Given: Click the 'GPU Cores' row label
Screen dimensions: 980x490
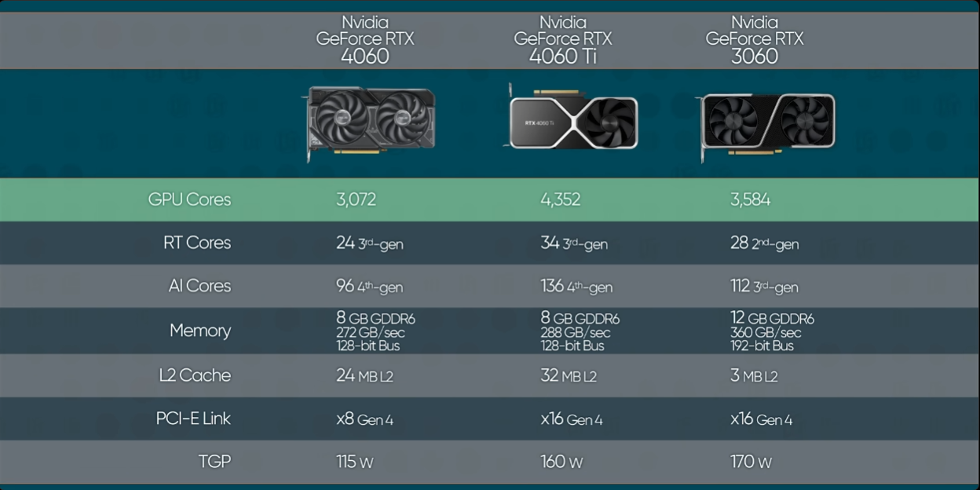Looking at the screenshot, I should coord(189,199).
